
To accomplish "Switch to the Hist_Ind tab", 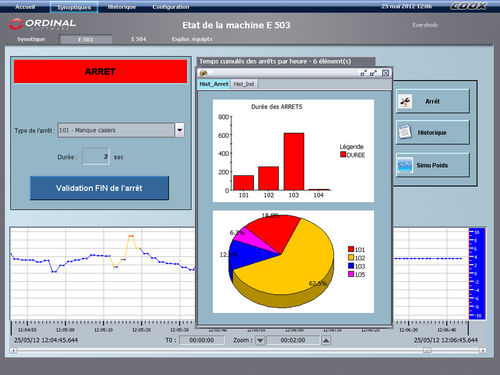I will pos(244,84).
